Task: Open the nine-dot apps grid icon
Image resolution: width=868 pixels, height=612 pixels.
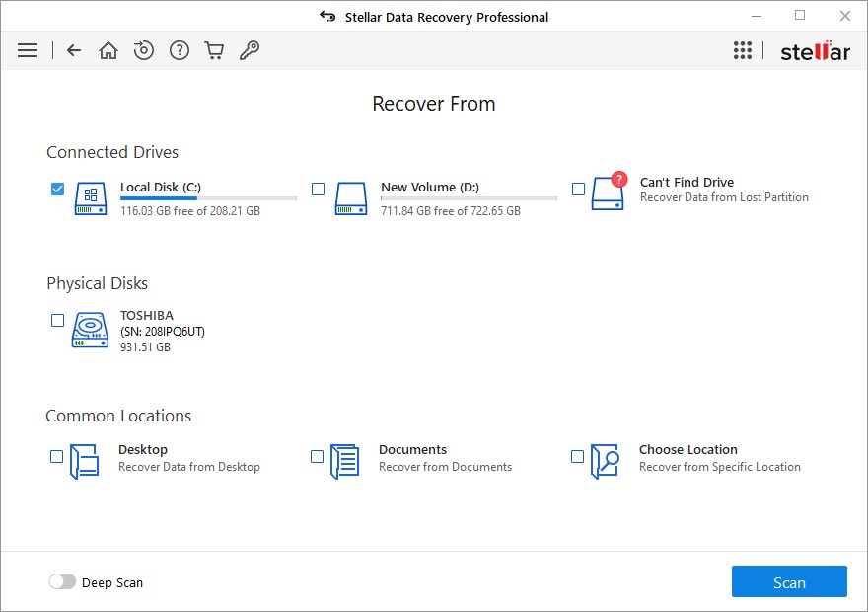Action: (743, 50)
